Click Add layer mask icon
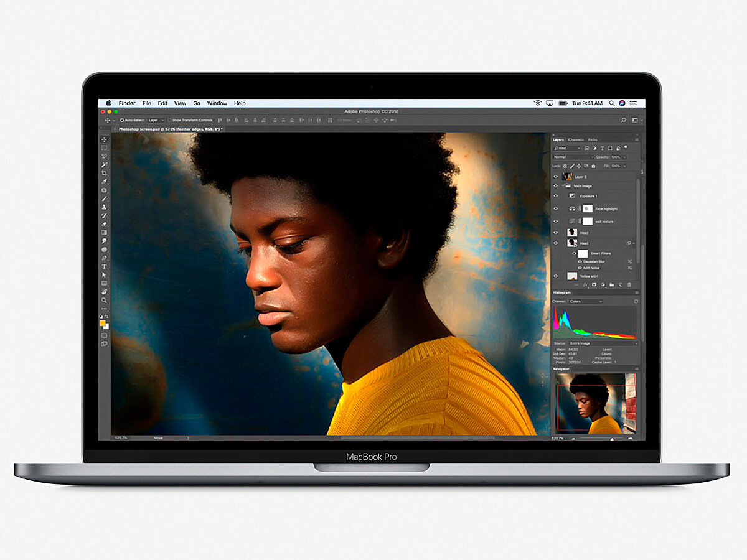Viewport: 747px width, 560px height. [594, 285]
